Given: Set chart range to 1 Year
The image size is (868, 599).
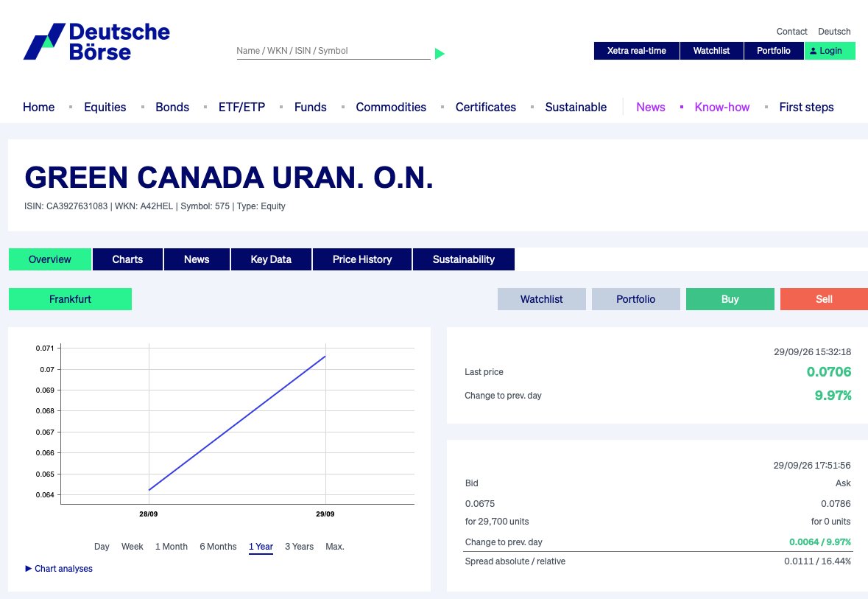Looking at the screenshot, I should pos(261,547).
